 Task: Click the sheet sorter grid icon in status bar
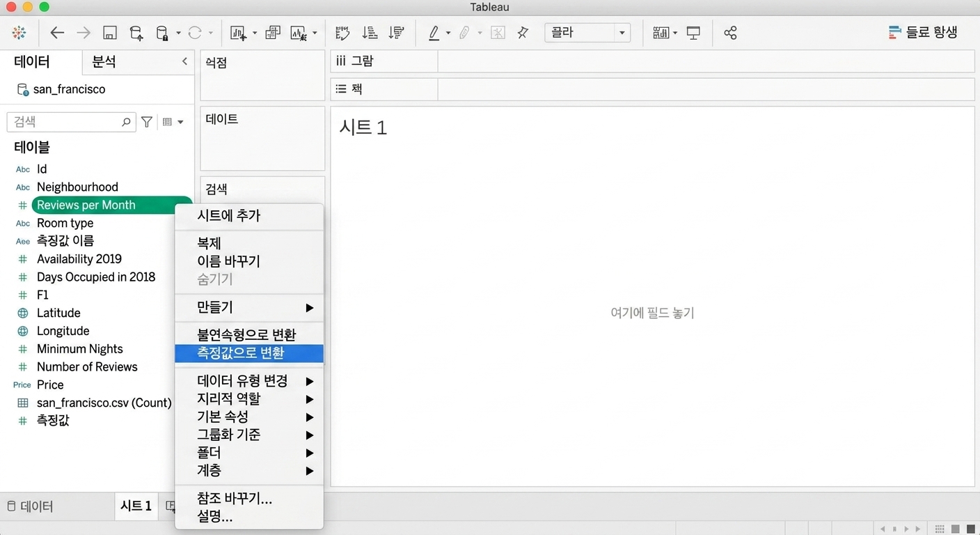(x=940, y=529)
